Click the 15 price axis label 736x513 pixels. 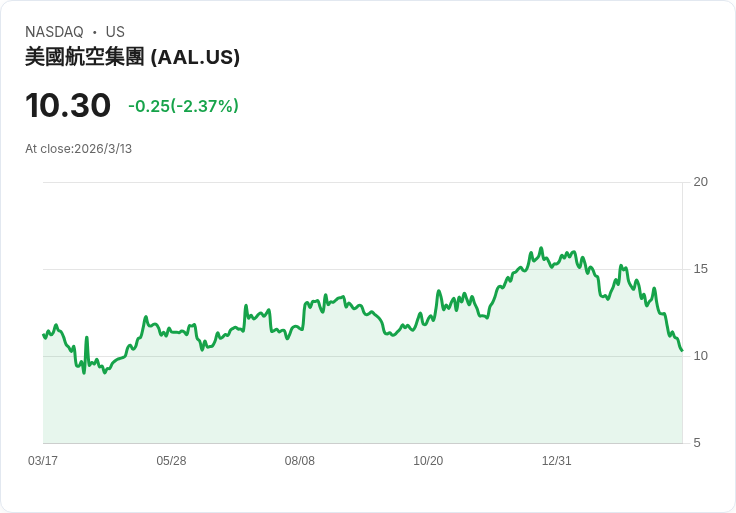pos(700,269)
